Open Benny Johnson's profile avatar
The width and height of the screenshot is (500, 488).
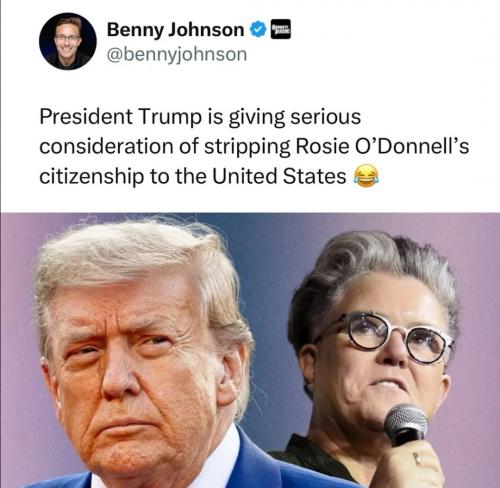click(68, 41)
